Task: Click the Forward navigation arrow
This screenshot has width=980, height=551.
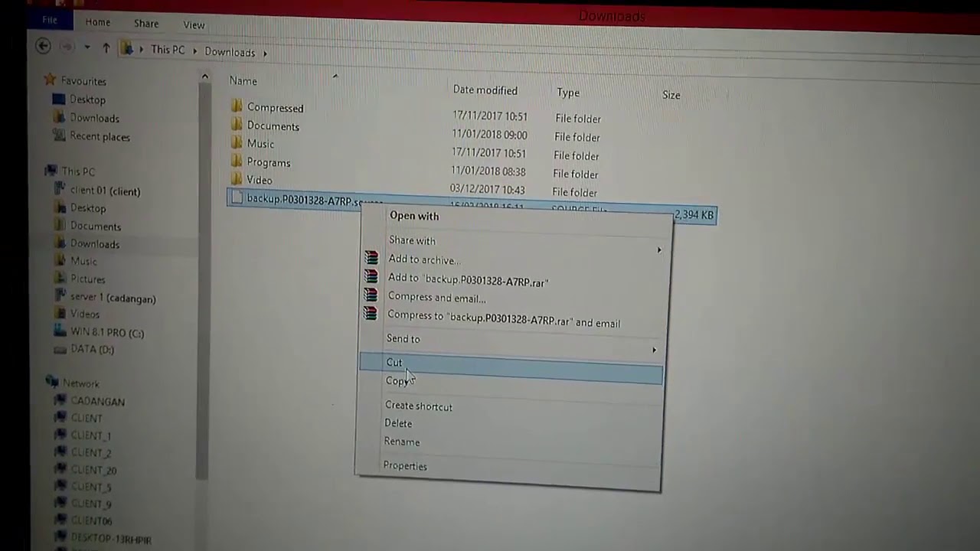Action: [67, 47]
